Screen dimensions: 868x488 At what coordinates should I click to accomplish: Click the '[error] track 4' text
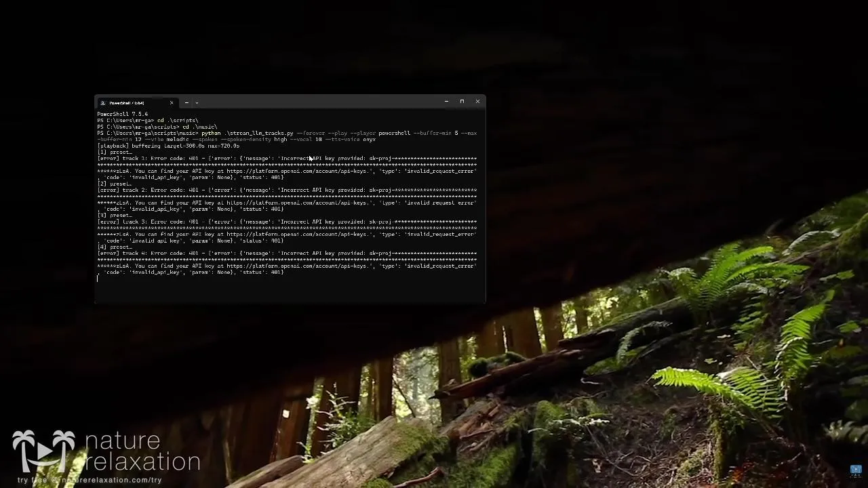[x=122, y=253]
